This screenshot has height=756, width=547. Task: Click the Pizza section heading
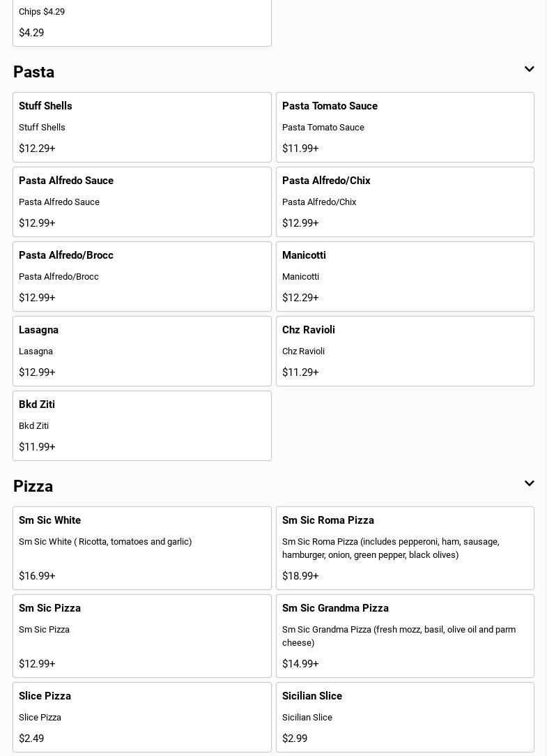(x=33, y=486)
